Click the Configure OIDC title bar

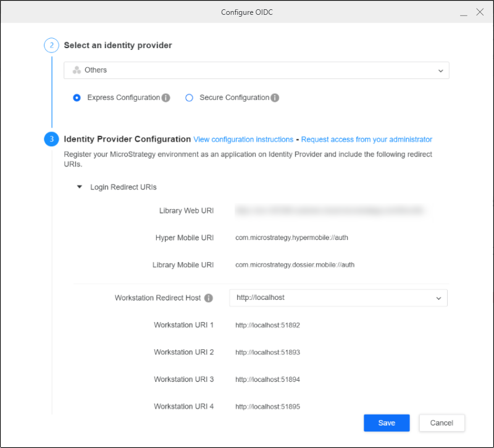(x=247, y=12)
